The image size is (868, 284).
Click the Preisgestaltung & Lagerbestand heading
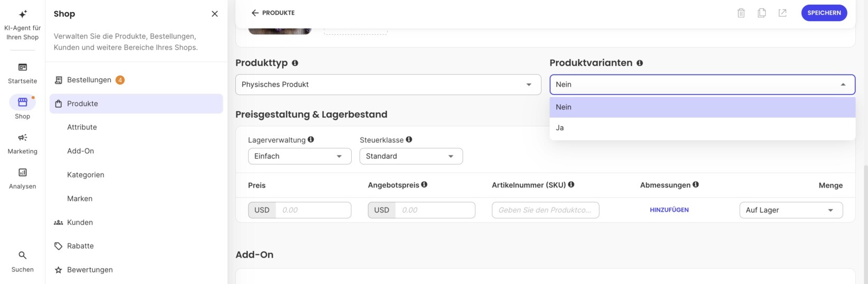click(x=311, y=114)
